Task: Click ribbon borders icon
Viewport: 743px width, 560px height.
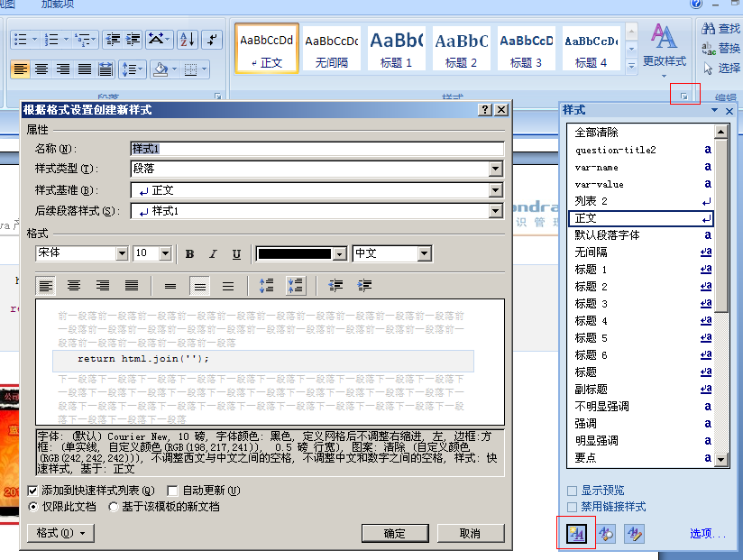Action: tap(190, 69)
